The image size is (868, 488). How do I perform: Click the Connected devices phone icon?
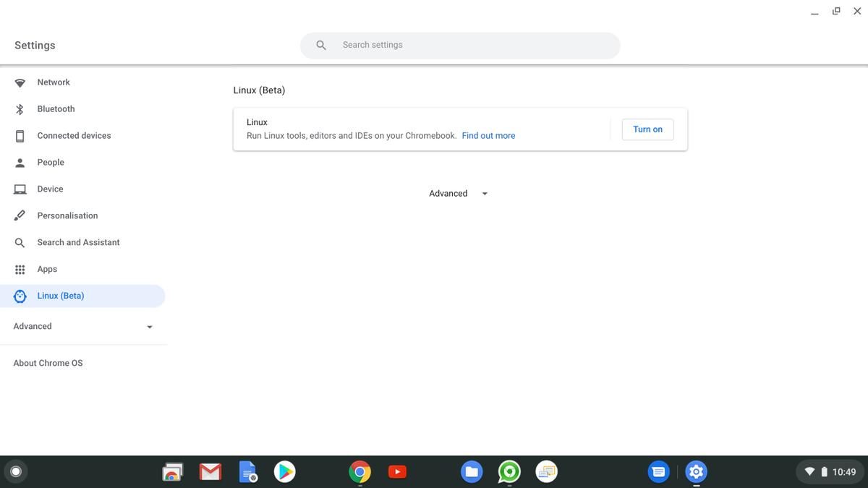click(x=20, y=136)
